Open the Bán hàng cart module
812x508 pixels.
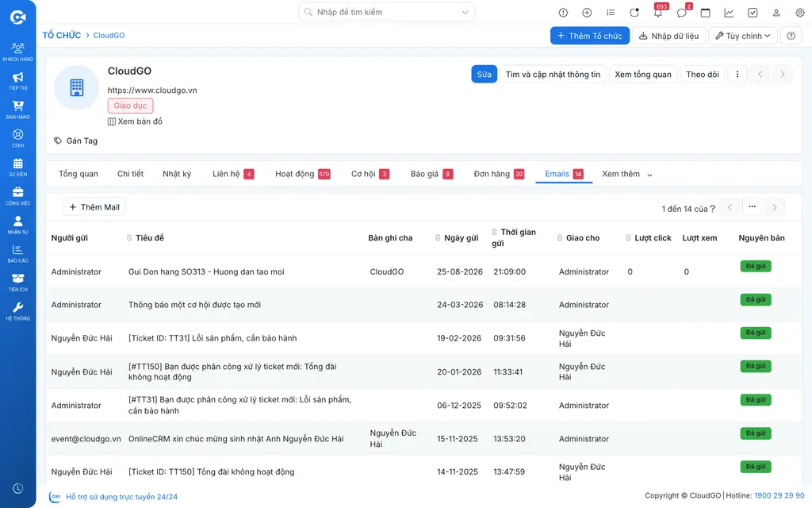pos(17,110)
